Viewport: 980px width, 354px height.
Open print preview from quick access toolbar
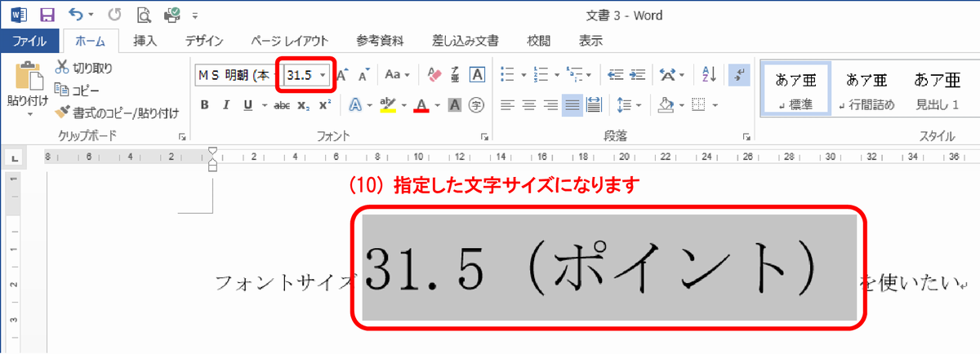click(x=144, y=15)
